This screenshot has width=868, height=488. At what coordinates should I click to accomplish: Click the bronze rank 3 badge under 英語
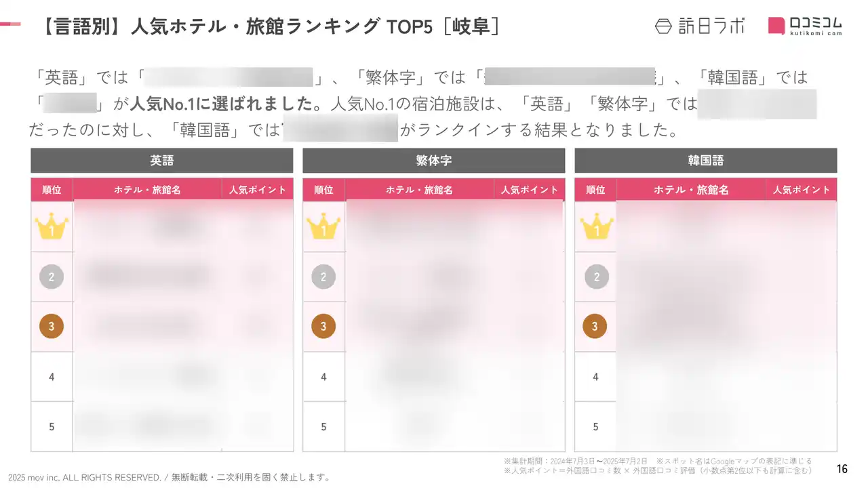pos(52,327)
